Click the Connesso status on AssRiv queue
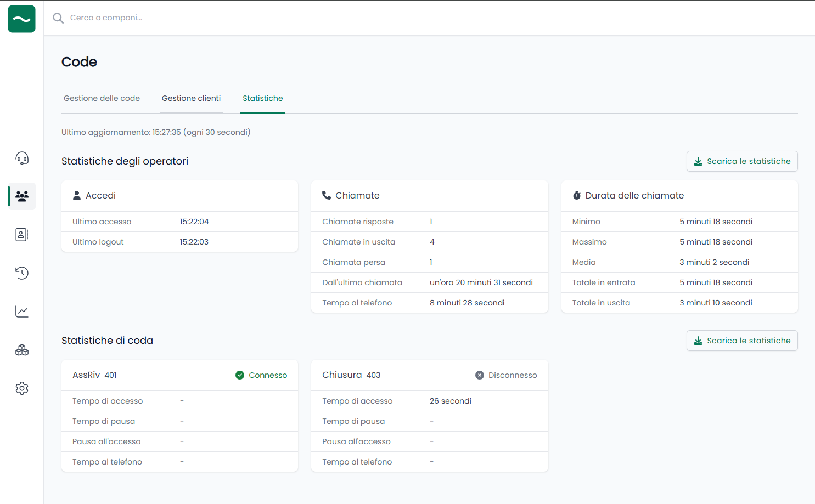 [261, 375]
